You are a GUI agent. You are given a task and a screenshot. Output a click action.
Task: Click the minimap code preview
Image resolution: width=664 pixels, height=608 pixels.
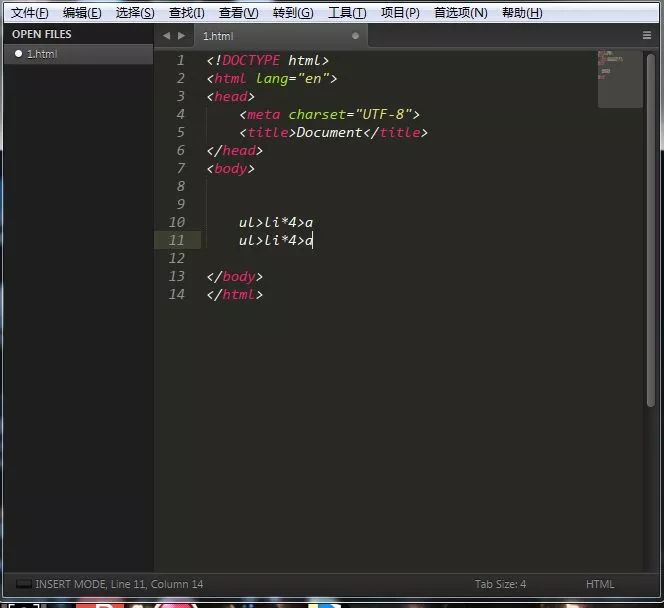(x=620, y=79)
